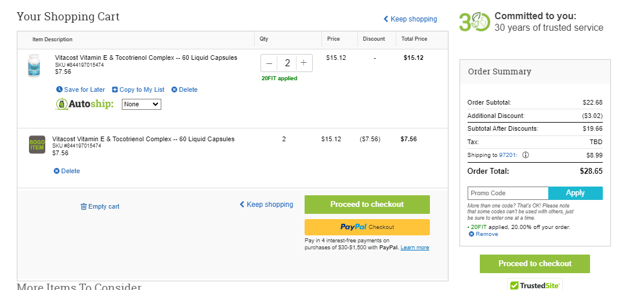Click the shipping cost $8.99
Screen dimensions: 644x290
[x=594, y=156]
